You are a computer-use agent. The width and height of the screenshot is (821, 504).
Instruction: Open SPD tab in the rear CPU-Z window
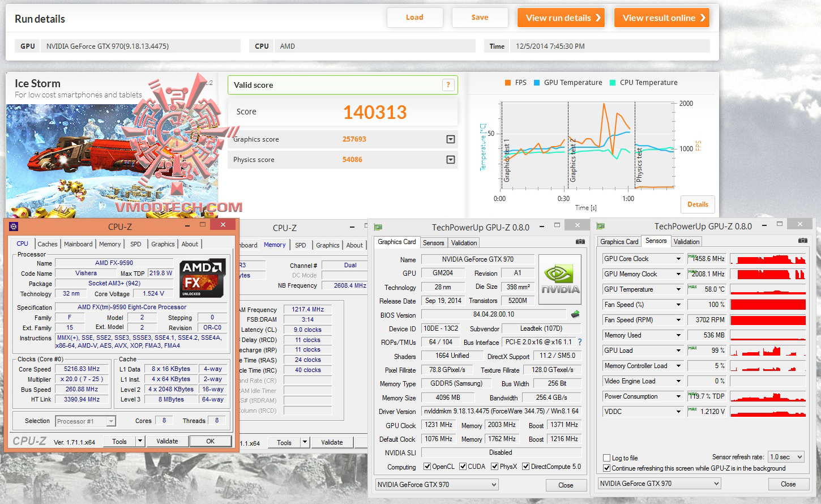pos(301,245)
